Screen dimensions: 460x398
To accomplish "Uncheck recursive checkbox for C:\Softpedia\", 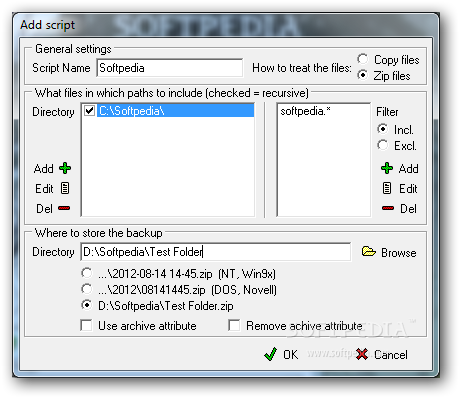I will pyautogui.click(x=90, y=110).
